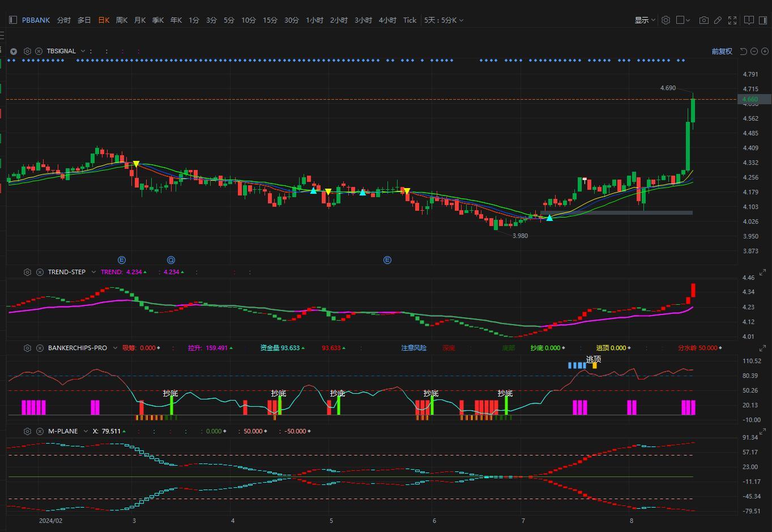The image size is (772, 532).
Task: Switch to 1小时 one-hour chart
Action: tap(314, 20)
